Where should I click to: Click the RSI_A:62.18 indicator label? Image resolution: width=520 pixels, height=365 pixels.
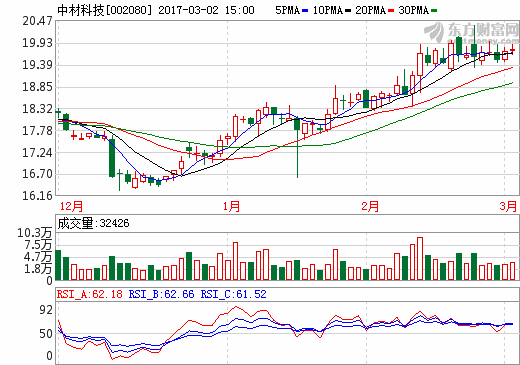tap(90, 294)
